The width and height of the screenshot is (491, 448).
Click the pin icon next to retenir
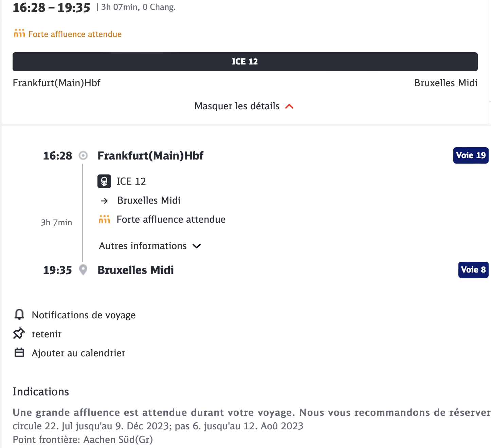(19, 333)
